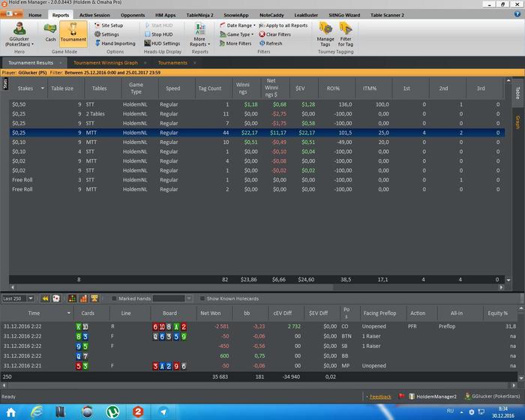525x420 pixels.
Task: Click the rewind arrows icon in hands toolbar
Action: [46, 298]
